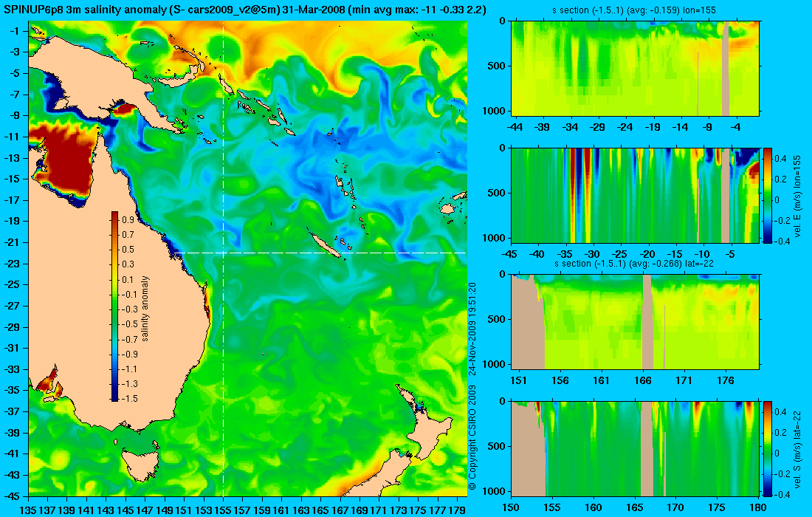Viewport: 812px width, 517px height.
Task: Click the s section lon=155 panel title
Action: [634, 10]
